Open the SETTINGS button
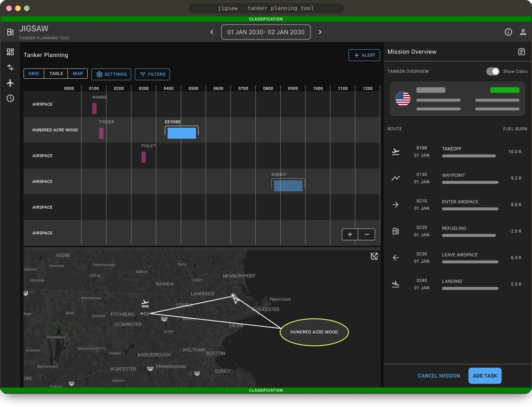Viewport: 532px width, 407px height. pos(111,74)
